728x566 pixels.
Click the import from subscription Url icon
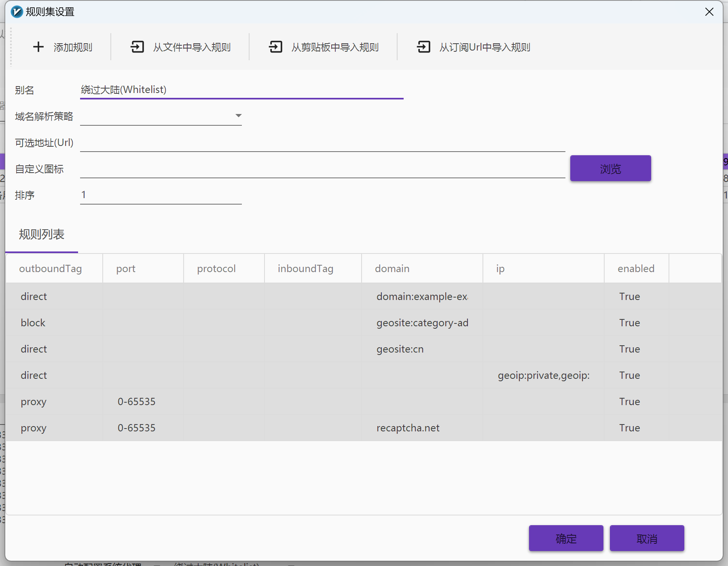pos(423,47)
